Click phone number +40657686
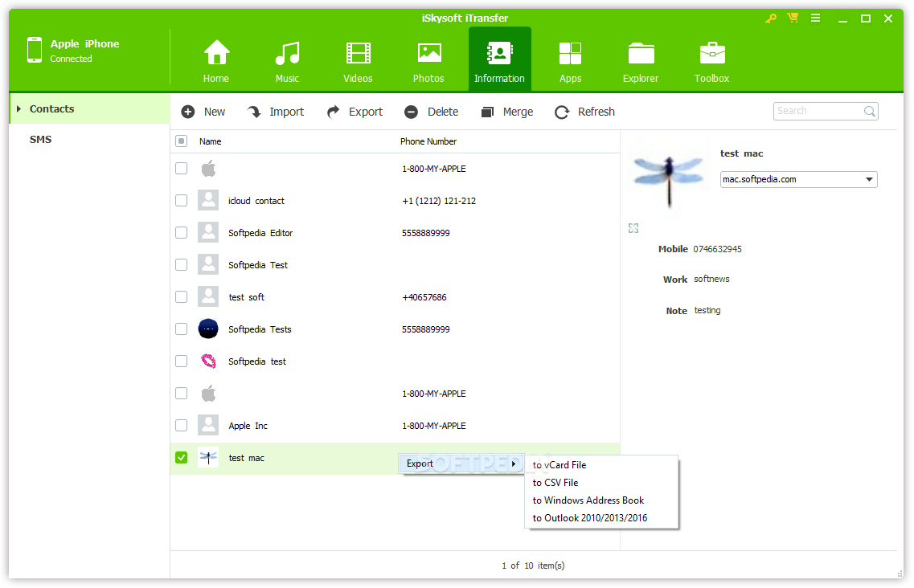 coord(424,297)
